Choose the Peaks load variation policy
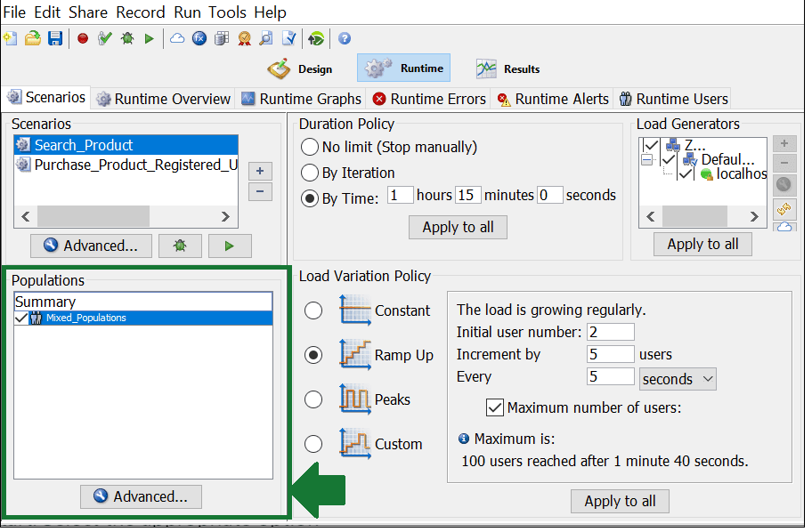The width and height of the screenshot is (812, 532). [x=313, y=399]
